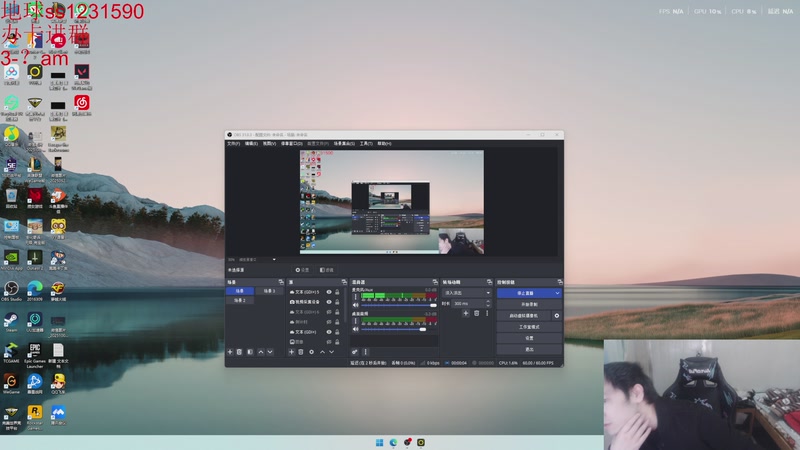800x450 pixels.
Task: Select scene 场景 3 in the scenes list
Action: [269, 291]
